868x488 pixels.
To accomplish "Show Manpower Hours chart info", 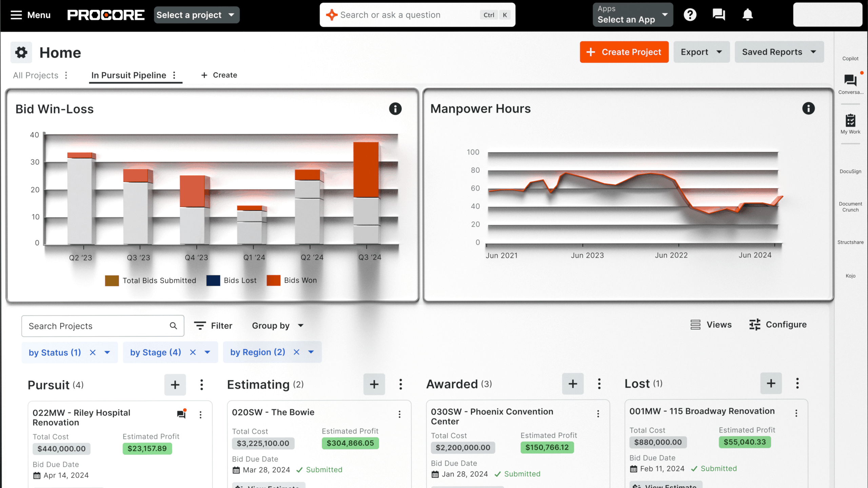I will pos(808,108).
